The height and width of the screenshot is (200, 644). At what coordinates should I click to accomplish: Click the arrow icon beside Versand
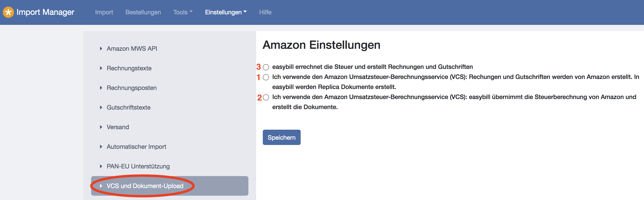pos(101,127)
